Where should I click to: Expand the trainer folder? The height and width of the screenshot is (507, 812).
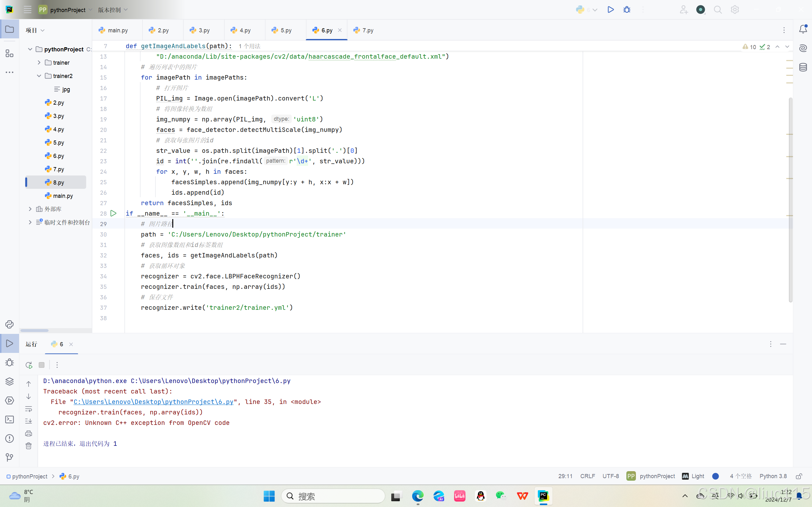point(39,63)
